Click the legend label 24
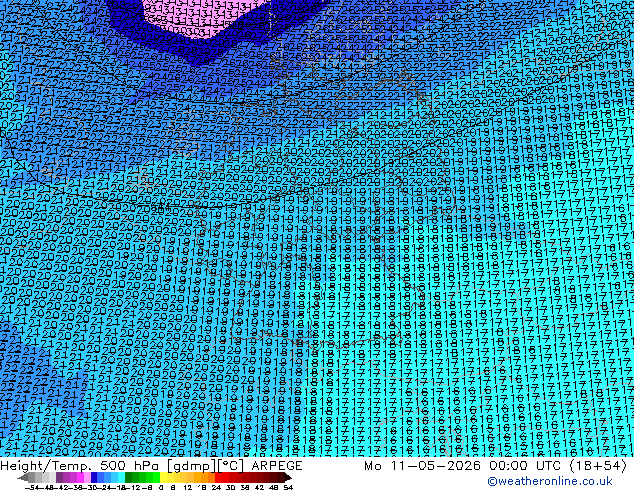 point(216,488)
